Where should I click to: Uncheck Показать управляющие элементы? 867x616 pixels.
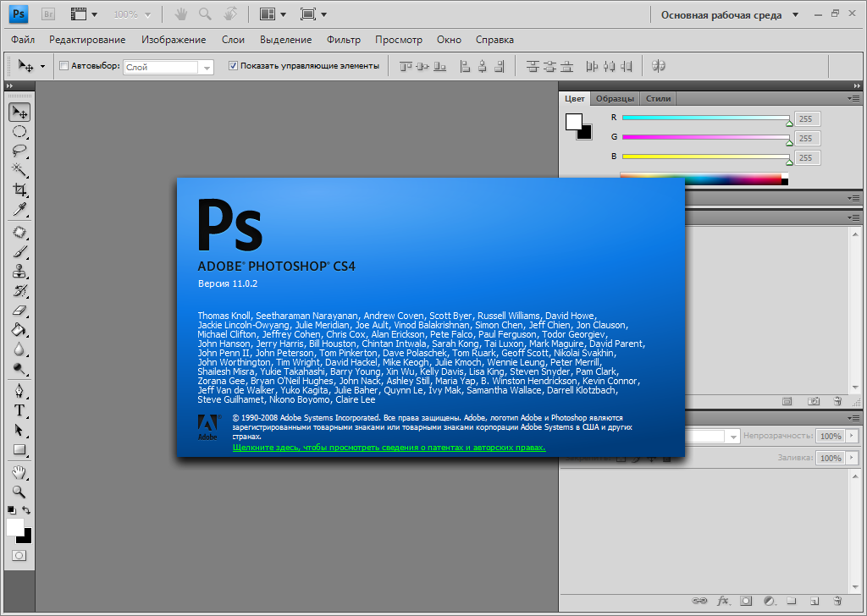coord(233,66)
